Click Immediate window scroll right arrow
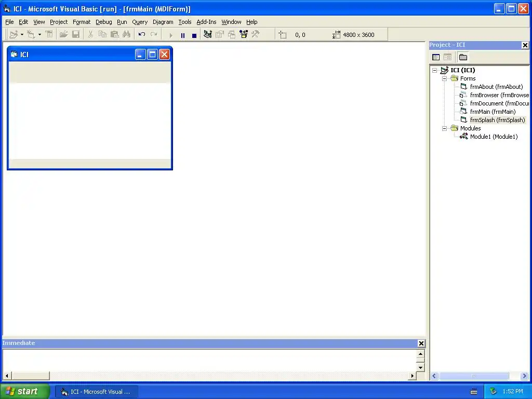The image size is (532, 399). [x=412, y=376]
